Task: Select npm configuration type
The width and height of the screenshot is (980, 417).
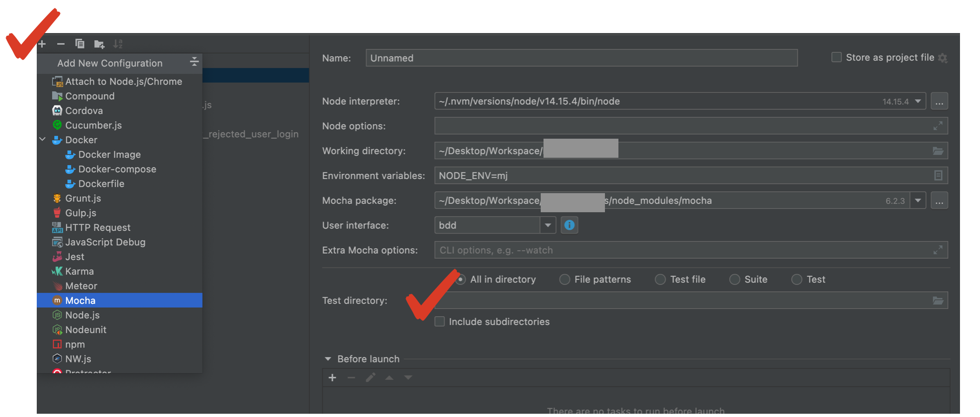Action: pyautogui.click(x=120, y=344)
